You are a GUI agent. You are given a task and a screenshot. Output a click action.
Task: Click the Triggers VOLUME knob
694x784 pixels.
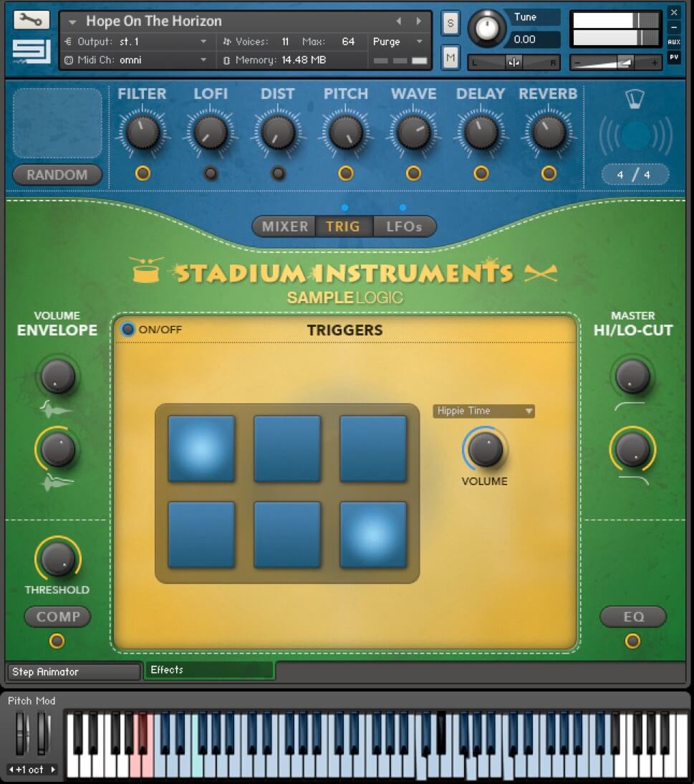485,449
